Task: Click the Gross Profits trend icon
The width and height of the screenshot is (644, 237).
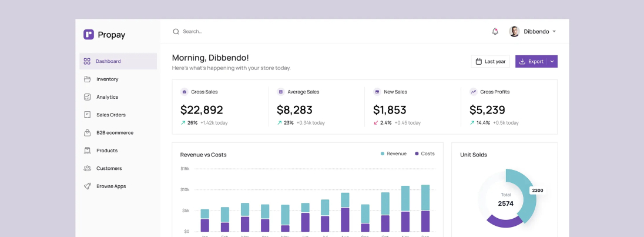Action: click(x=473, y=92)
